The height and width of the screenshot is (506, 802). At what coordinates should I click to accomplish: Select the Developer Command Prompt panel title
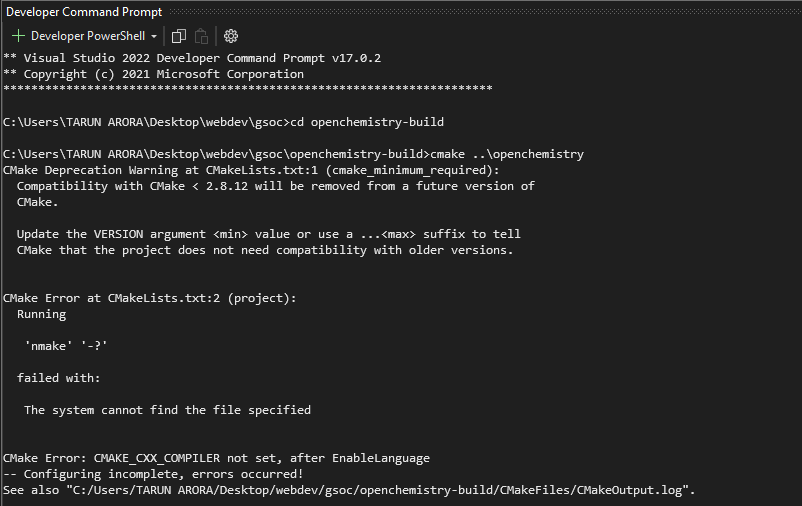[x=84, y=12]
